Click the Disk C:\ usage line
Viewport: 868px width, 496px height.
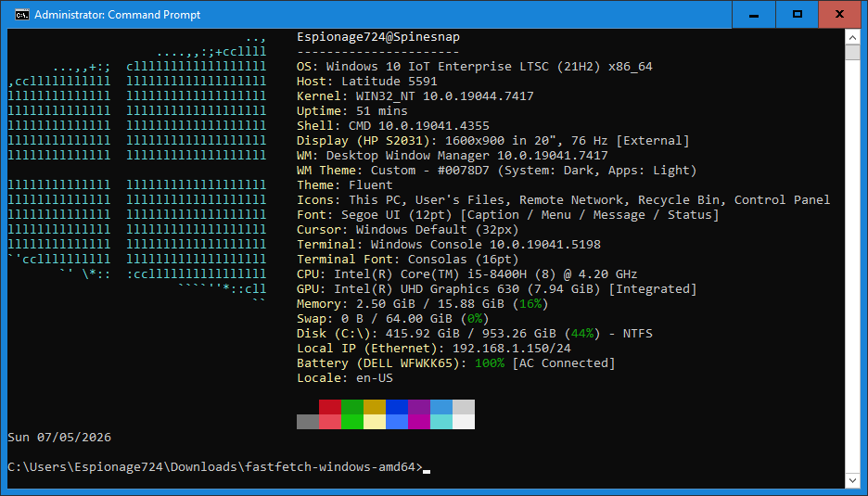[475, 333]
